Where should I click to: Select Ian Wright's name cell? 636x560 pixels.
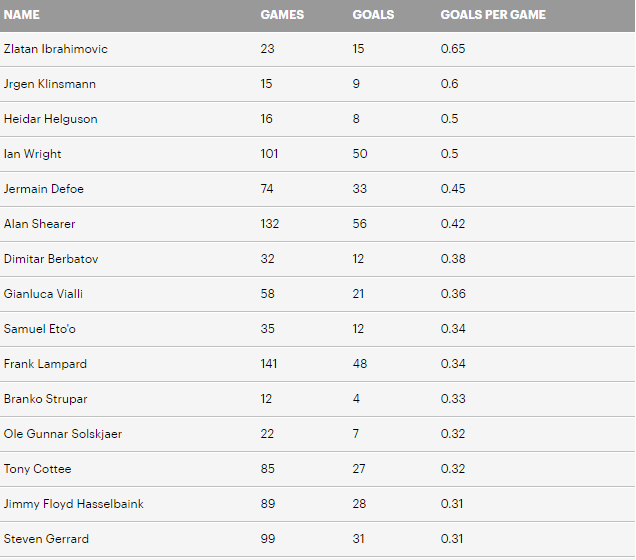(32, 154)
